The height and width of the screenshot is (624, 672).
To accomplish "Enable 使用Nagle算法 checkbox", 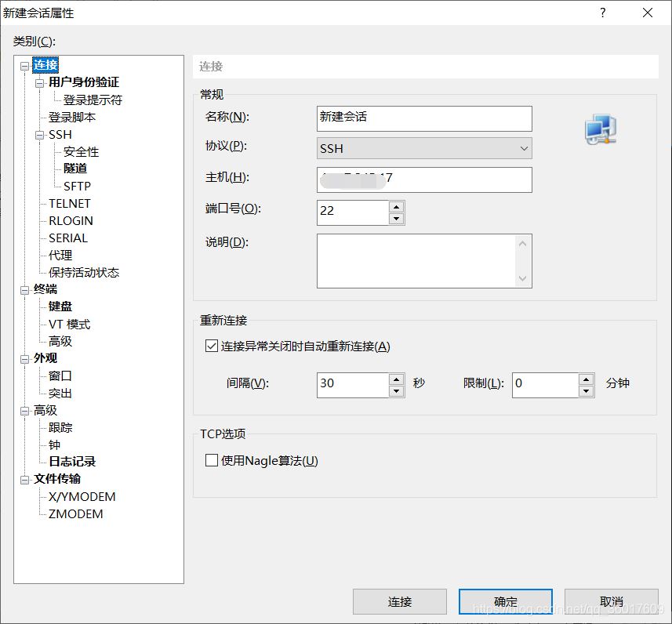I will point(212,460).
